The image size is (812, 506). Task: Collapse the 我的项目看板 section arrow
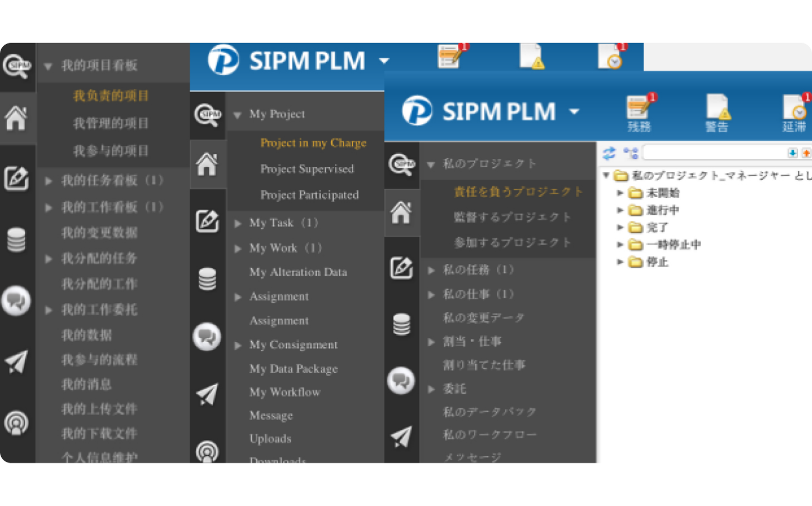(49, 66)
